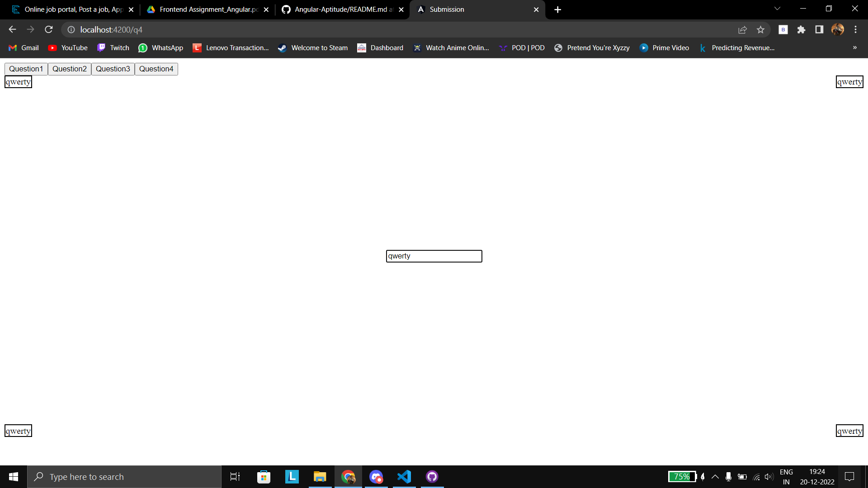
Task: Click the Question1 button
Action: [26, 69]
